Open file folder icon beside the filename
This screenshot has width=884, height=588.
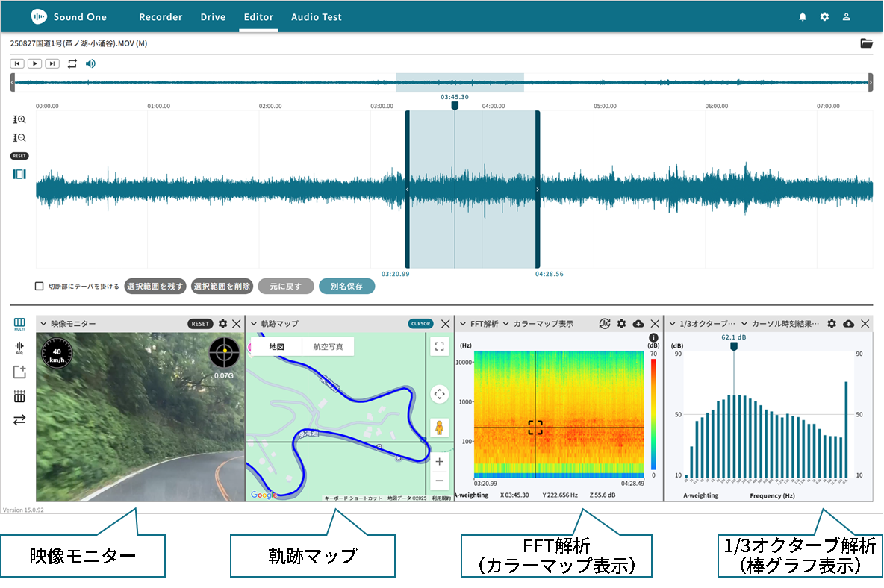tap(867, 43)
